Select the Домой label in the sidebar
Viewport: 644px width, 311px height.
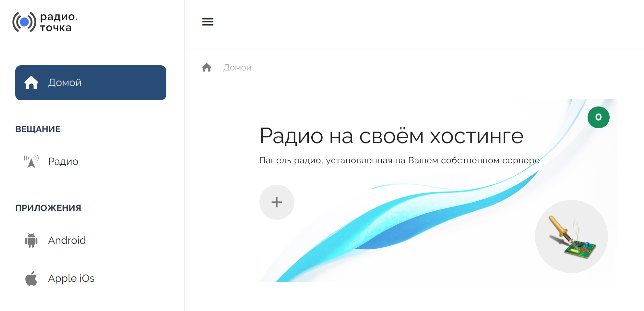pyautogui.click(x=65, y=83)
